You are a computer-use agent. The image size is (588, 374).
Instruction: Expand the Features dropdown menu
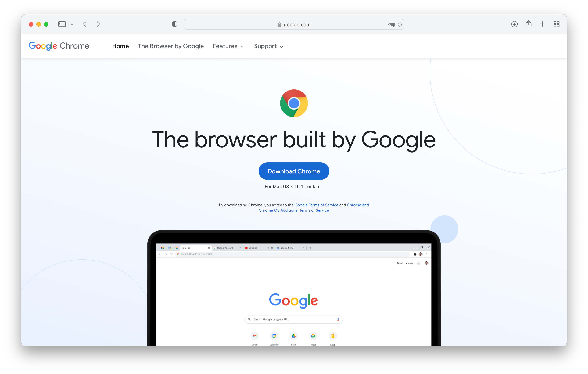228,46
